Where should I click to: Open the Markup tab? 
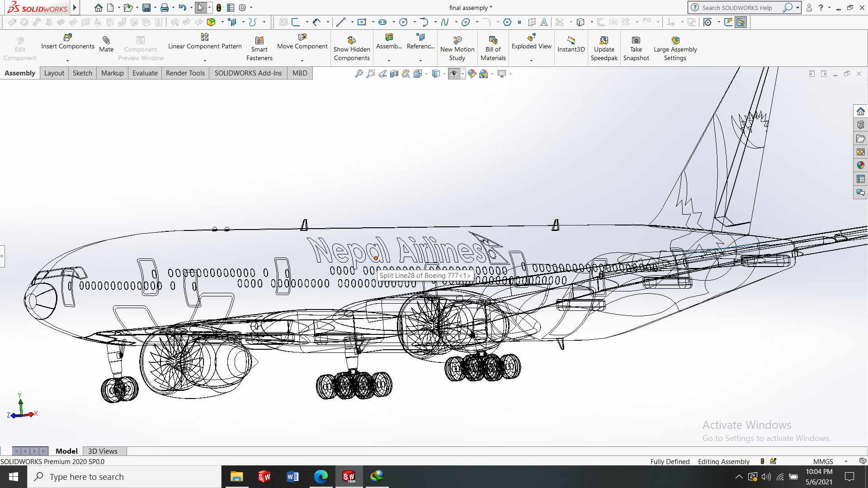[x=113, y=73]
